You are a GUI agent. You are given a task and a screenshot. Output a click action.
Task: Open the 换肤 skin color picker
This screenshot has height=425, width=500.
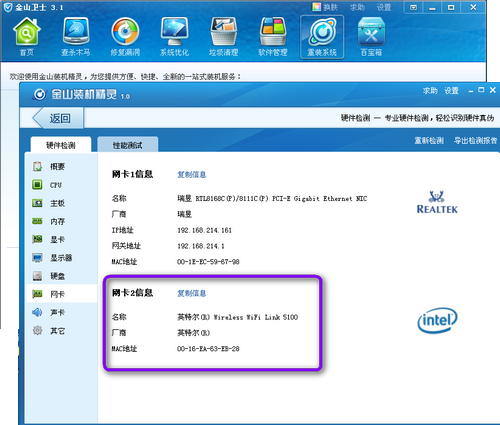(x=325, y=7)
